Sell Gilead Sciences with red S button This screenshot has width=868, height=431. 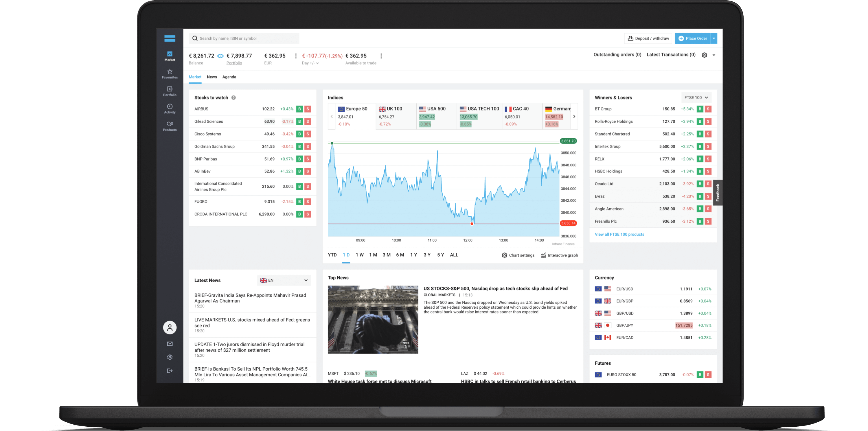(308, 121)
